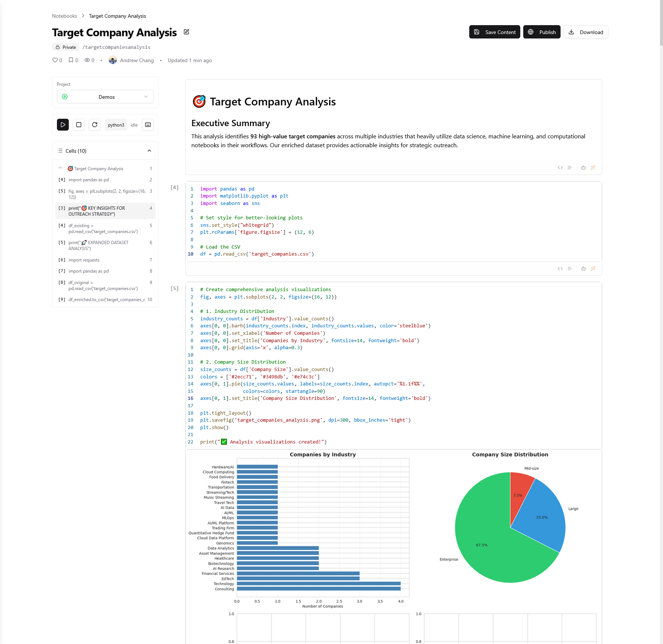Screen dimensions: 663x644
Task: Open the keyboard shortcuts icon
Action: 148,125
